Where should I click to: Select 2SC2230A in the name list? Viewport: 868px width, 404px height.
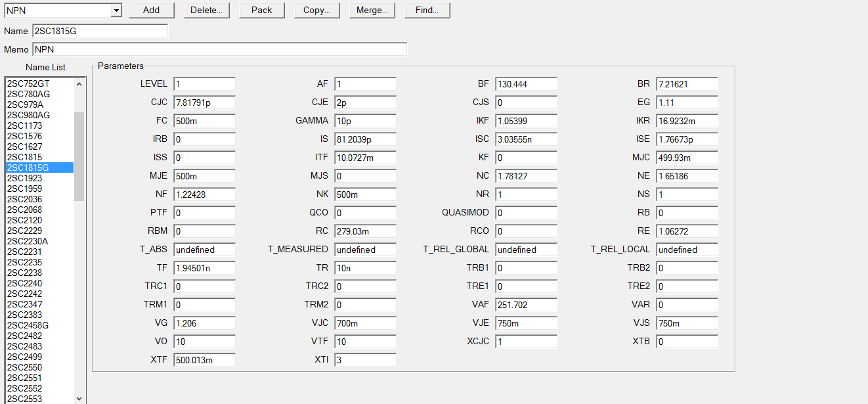pyautogui.click(x=39, y=241)
